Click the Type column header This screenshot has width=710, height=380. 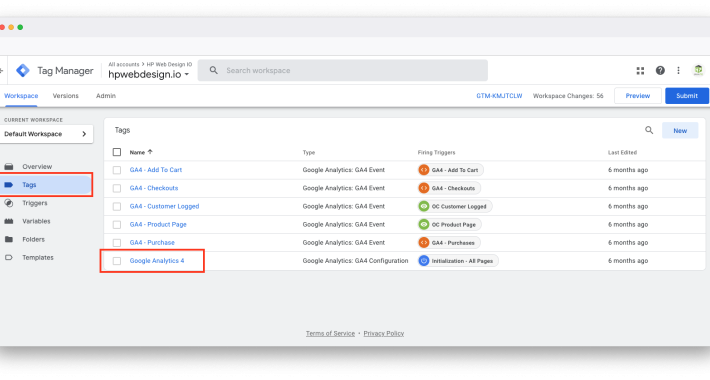(309, 153)
